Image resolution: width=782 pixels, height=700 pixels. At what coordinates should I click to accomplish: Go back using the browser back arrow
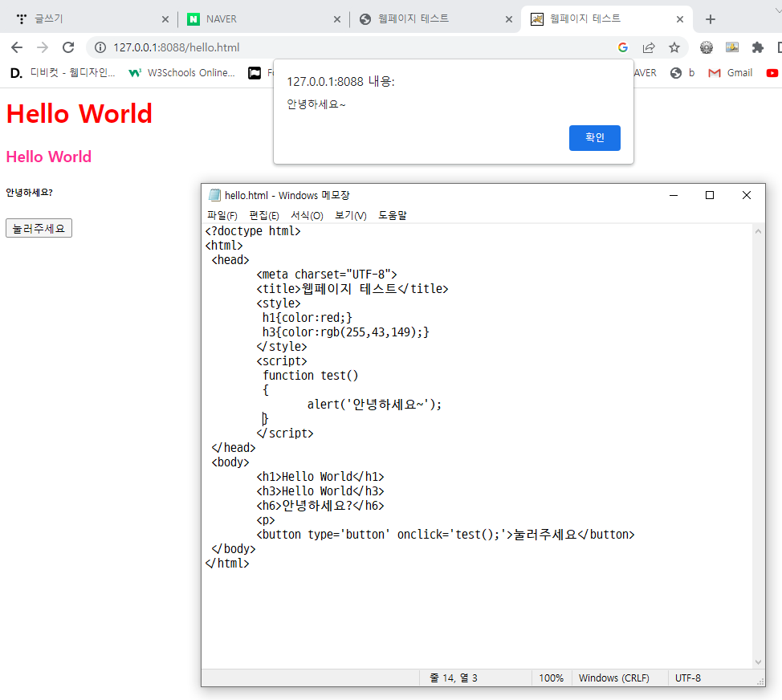[x=17, y=47]
